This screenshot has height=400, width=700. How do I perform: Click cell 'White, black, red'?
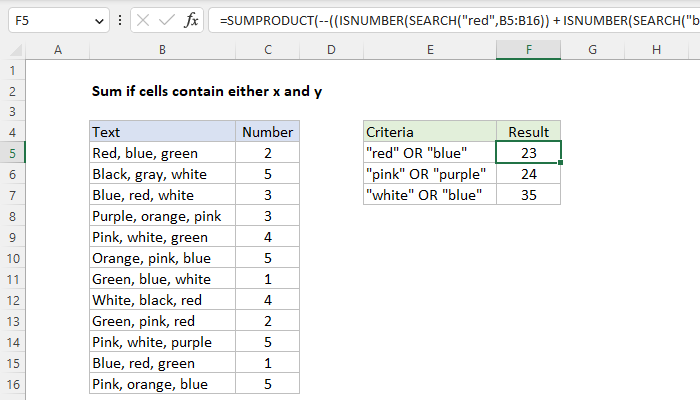(162, 300)
